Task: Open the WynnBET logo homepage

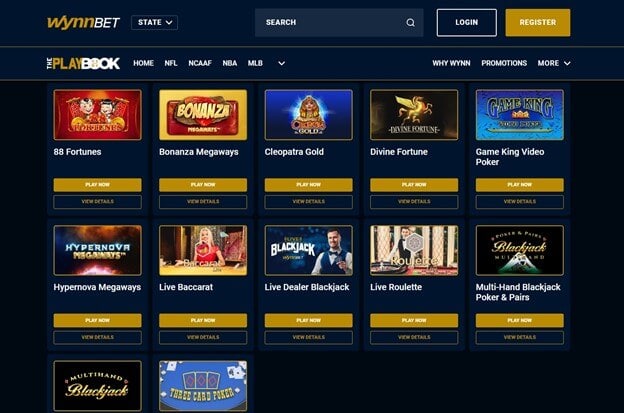Action: (x=83, y=23)
